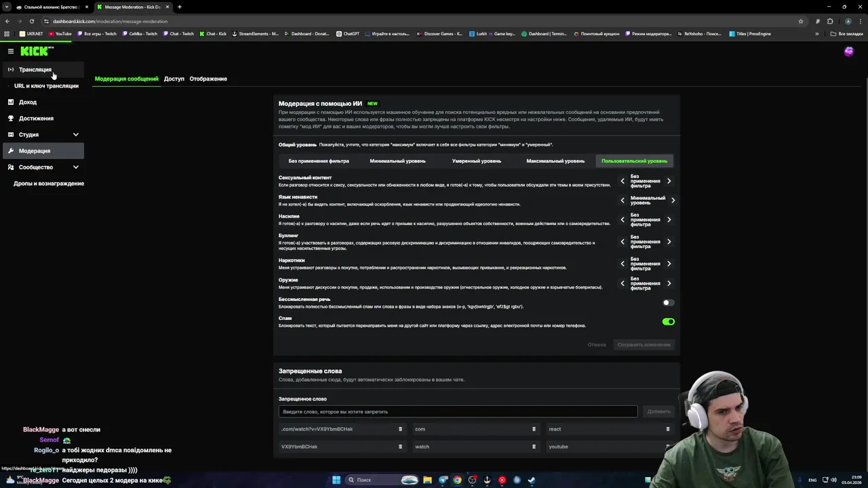Click Сохранить изменения button
Screen dimensions: 868x488
click(644, 345)
